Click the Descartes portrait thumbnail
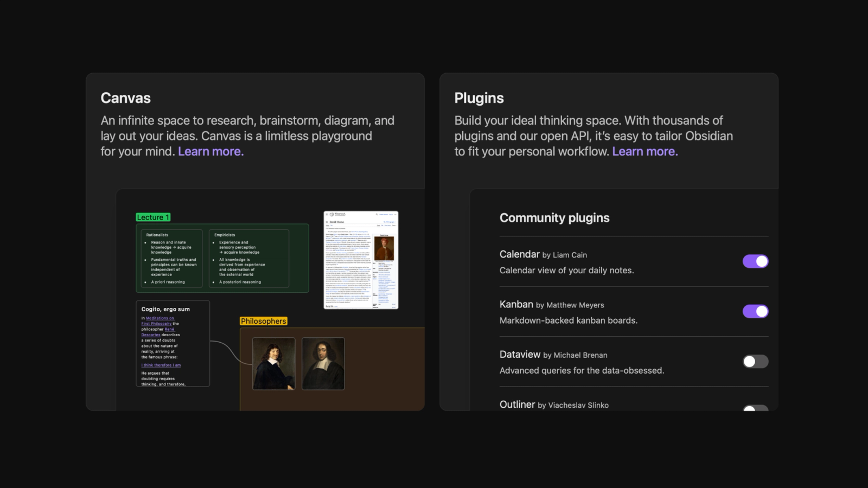Image resolution: width=868 pixels, height=488 pixels. tap(274, 364)
